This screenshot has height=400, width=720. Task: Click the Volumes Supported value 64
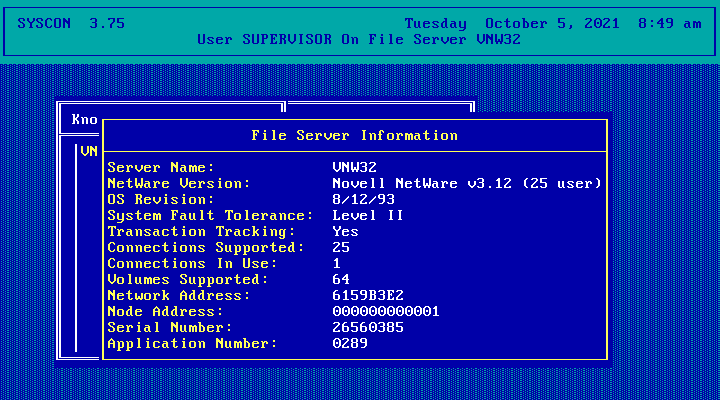341,280
